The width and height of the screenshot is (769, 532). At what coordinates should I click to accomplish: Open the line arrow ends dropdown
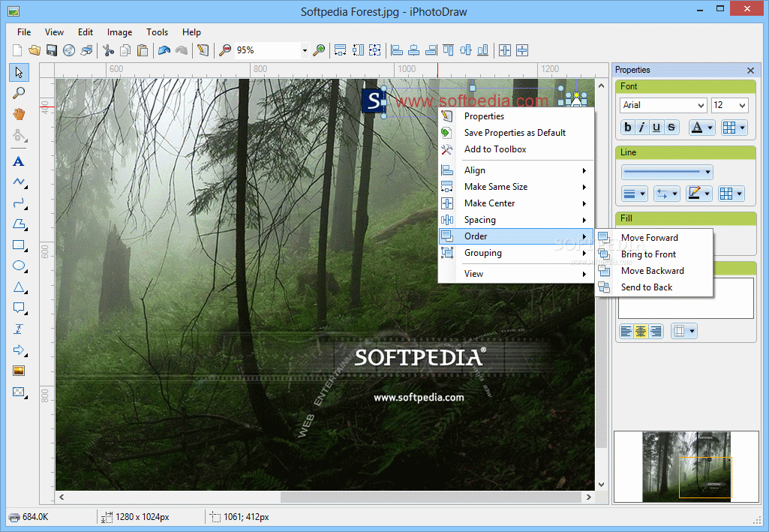[x=666, y=194]
